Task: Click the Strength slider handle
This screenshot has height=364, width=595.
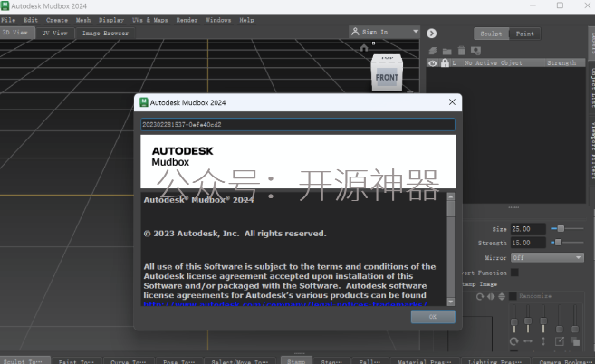Action: (558, 242)
